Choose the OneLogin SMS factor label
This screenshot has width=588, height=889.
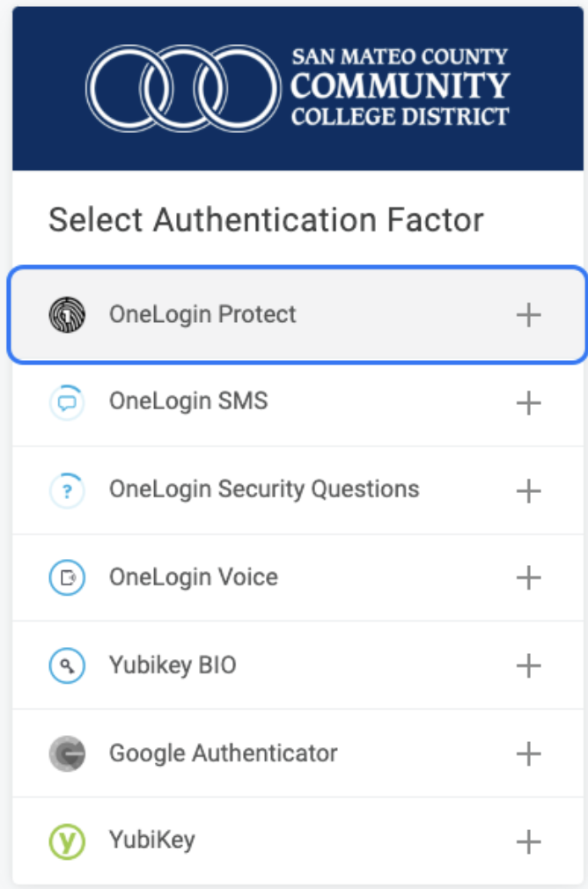click(188, 401)
